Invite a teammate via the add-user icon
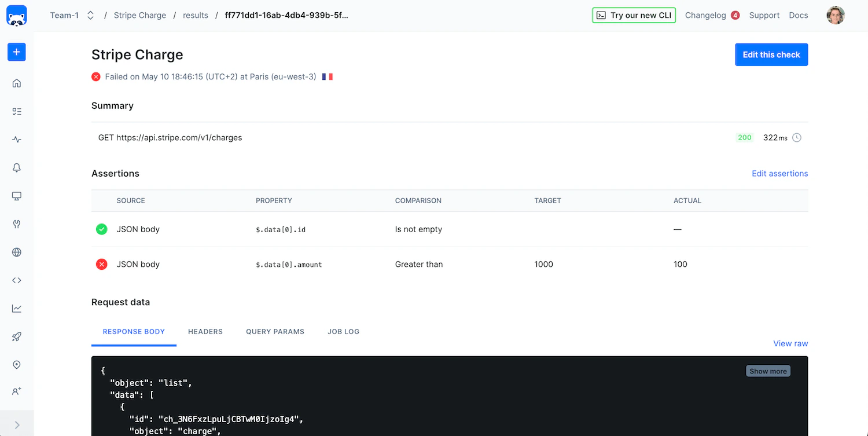Screen dimensions: 868x436 (x=16, y=391)
